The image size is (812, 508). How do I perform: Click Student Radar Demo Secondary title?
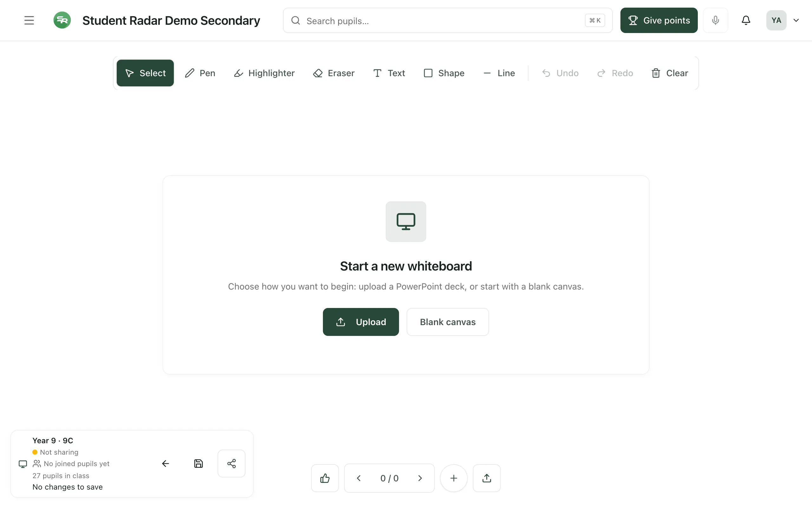coord(171,21)
